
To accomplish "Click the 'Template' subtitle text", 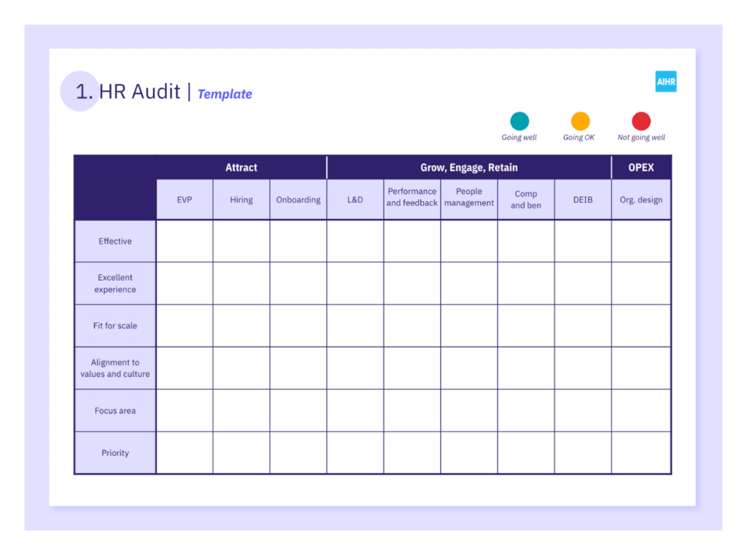I will coord(225,94).
